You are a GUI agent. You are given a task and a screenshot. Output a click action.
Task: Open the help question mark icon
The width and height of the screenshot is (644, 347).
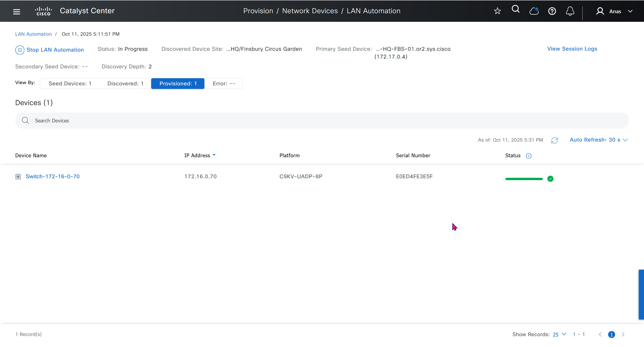[552, 11]
